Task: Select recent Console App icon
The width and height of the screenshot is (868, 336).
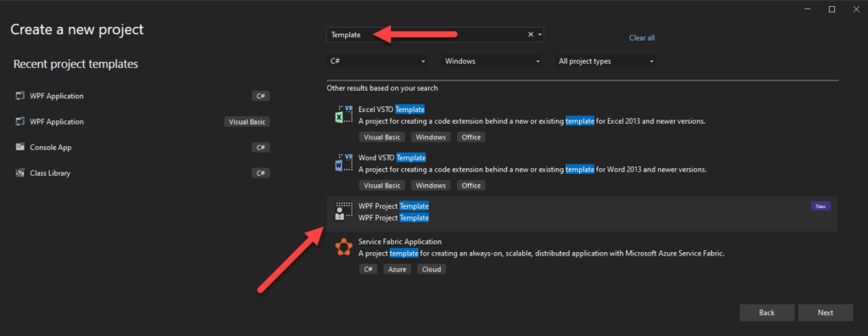Action: tap(20, 148)
